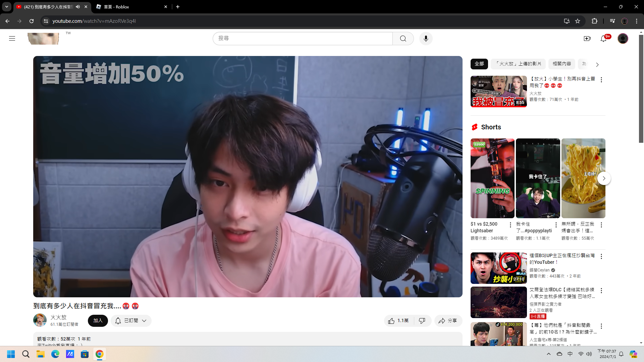Open the media control icon in toolbar
Image resolution: width=644 pixels, height=362 pixels.
[612, 21]
